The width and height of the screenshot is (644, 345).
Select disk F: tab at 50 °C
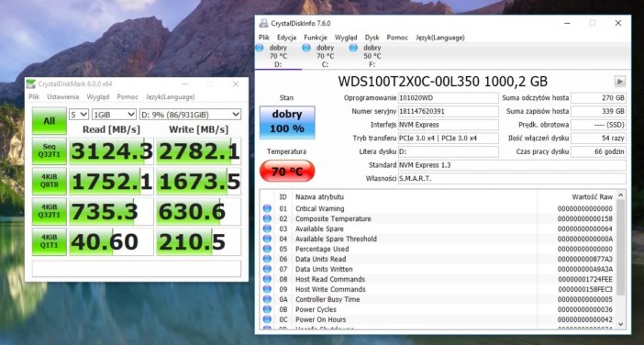tap(372, 56)
